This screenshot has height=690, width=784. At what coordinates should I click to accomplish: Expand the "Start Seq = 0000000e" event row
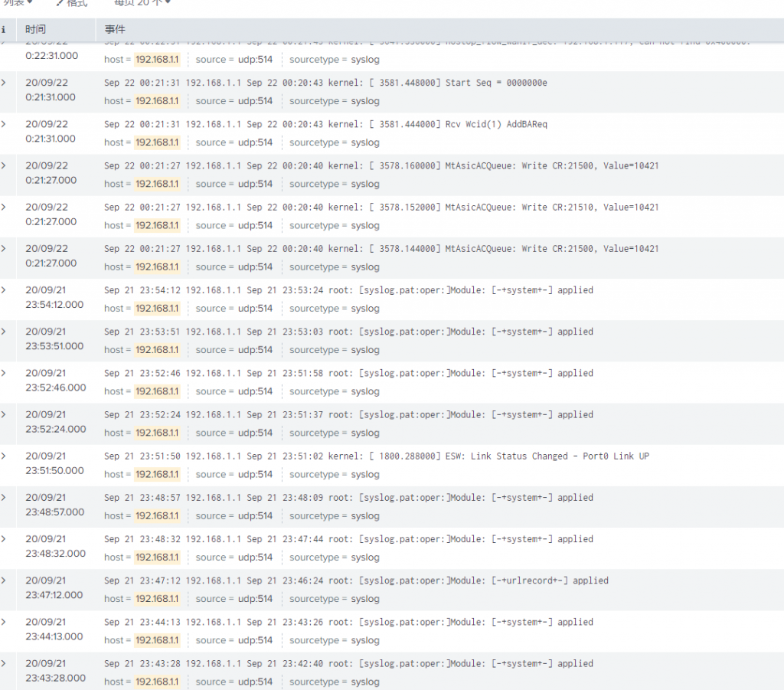click(x=4, y=83)
